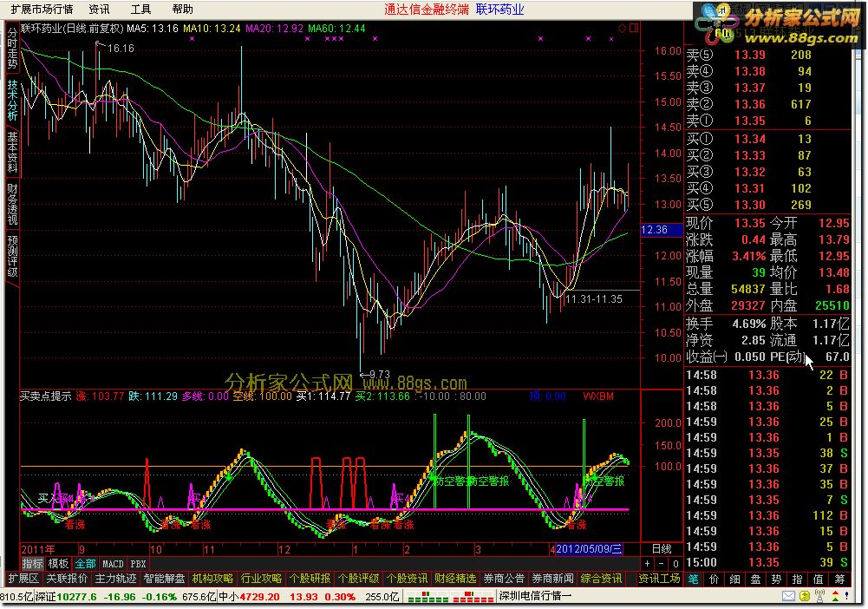The height and width of the screenshot is (609, 868).
Task: Switch to 分时走势 side tab
Action: 12,49
